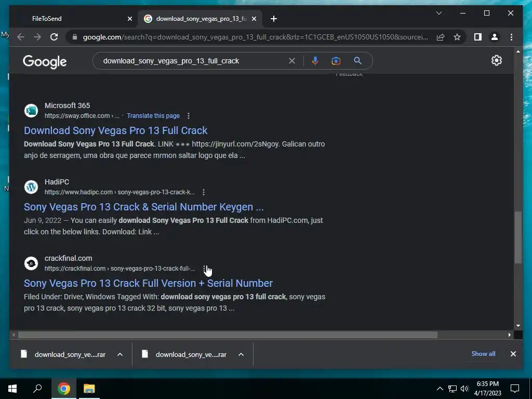The height and width of the screenshot is (399, 532).
Task: Open 'Download Sony Vegas Pro 13 Full Crack' result
Action: [115, 130]
